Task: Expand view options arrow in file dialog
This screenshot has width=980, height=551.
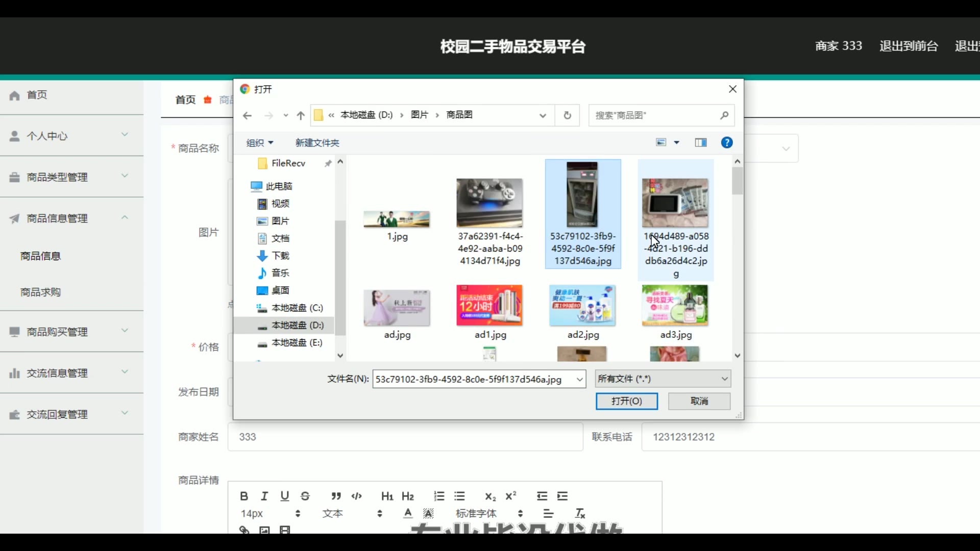Action: (x=677, y=143)
